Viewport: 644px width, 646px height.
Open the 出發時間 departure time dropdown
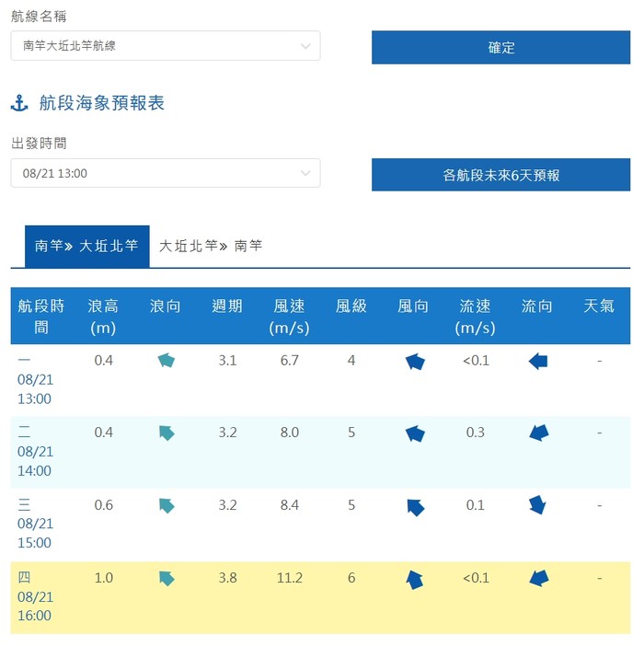tap(166, 173)
